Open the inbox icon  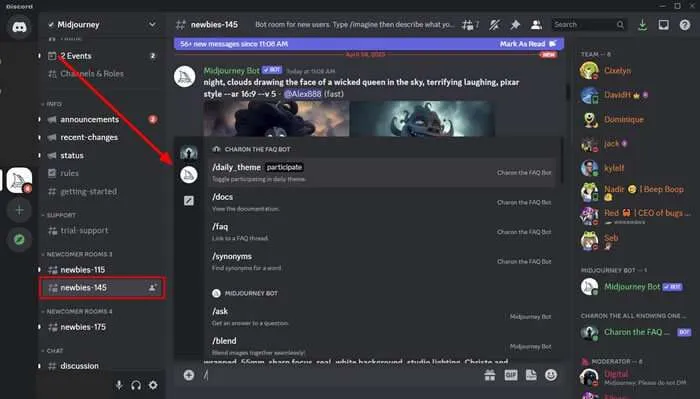point(663,25)
